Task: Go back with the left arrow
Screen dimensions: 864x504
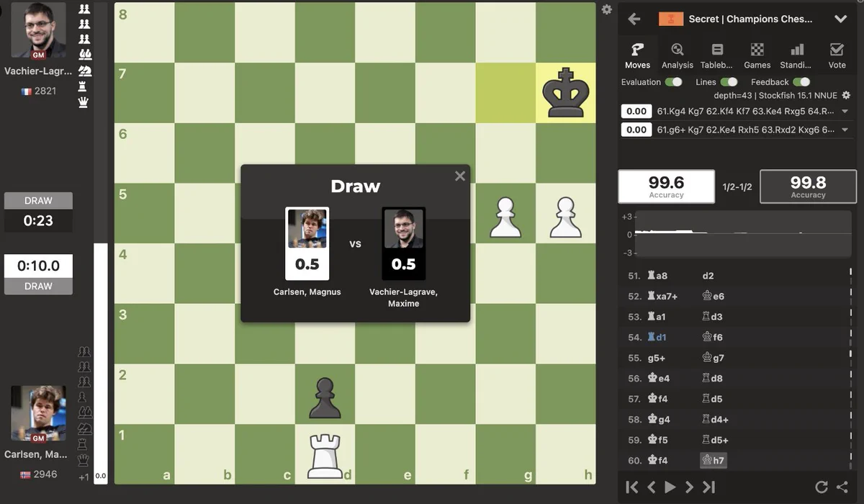Action: click(x=634, y=19)
